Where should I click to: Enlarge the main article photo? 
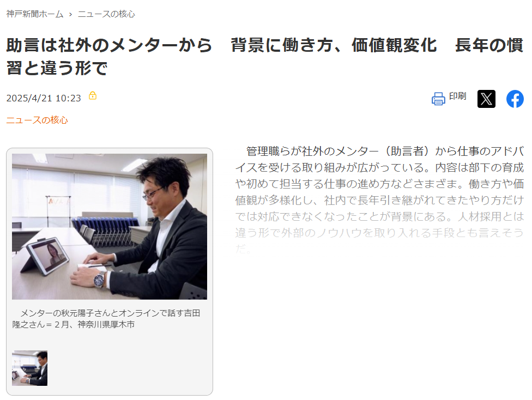[x=109, y=226]
